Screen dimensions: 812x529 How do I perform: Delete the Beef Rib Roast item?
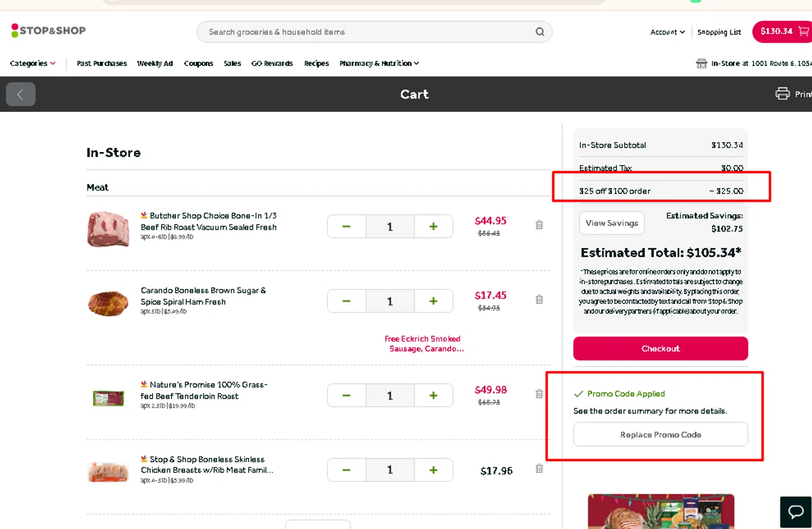pyautogui.click(x=539, y=225)
